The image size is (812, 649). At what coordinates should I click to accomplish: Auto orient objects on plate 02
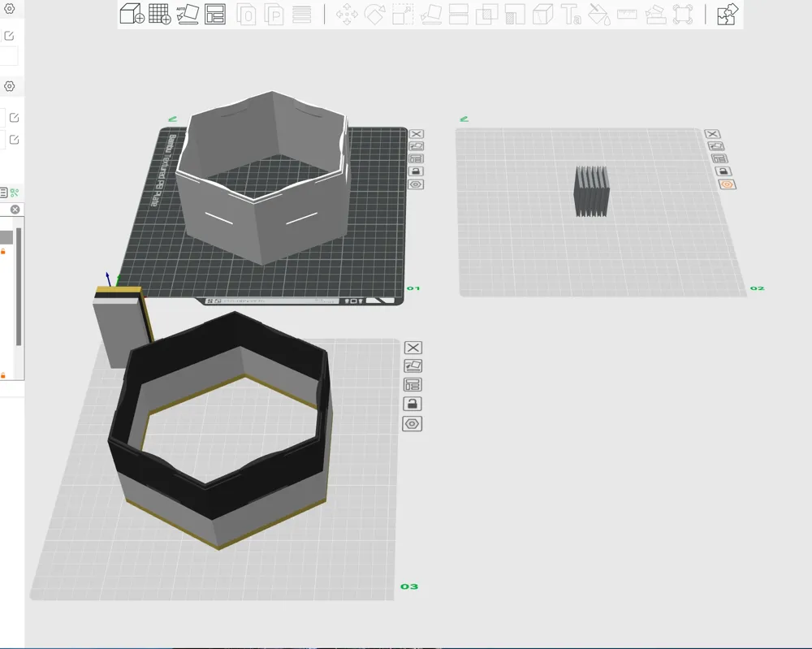click(x=715, y=146)
